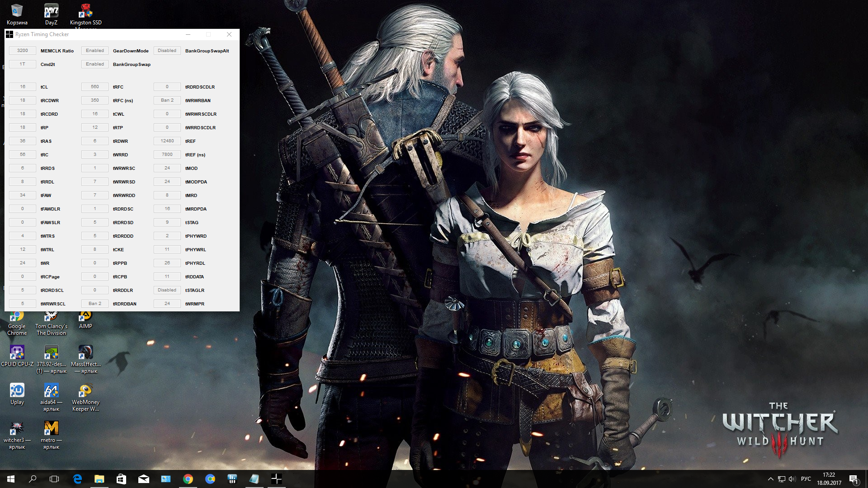868x488 pixels.
Task: Open Microsoft Edge from the taskbar
Action: 77,479
